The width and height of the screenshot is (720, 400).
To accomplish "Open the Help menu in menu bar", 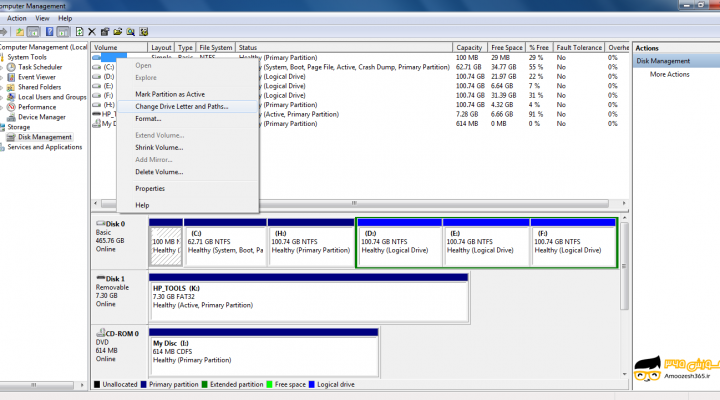I will click(65, 18).
